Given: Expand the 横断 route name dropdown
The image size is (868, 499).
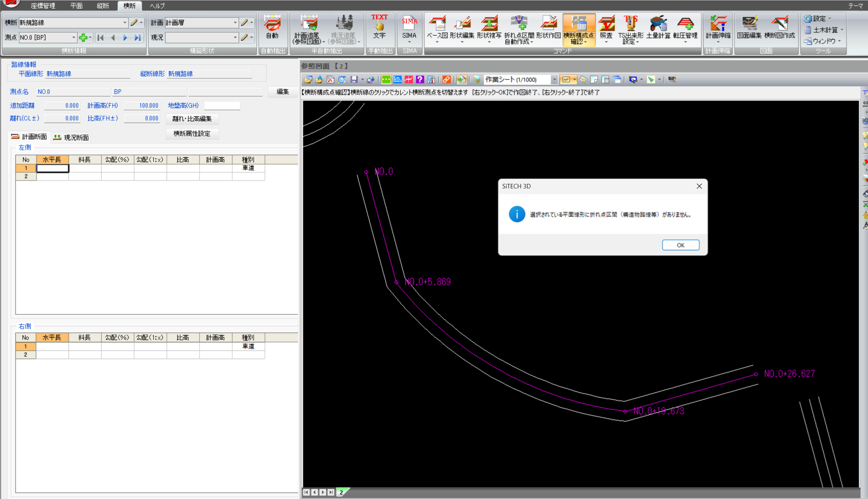Looking at the screenshot, I should pyautogui.click(x=125, y=23).
